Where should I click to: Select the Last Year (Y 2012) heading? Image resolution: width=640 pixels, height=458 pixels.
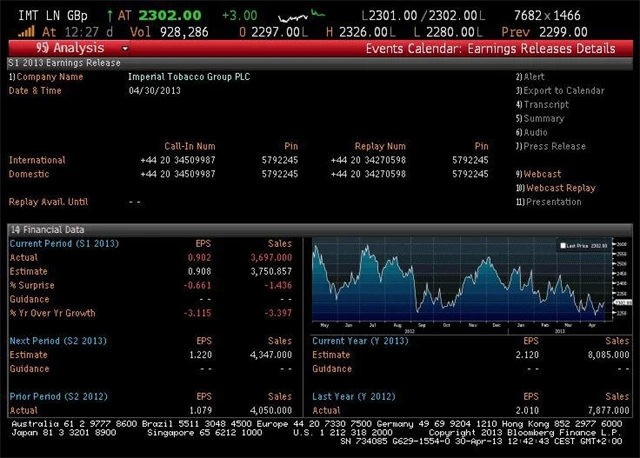(354, 396)
